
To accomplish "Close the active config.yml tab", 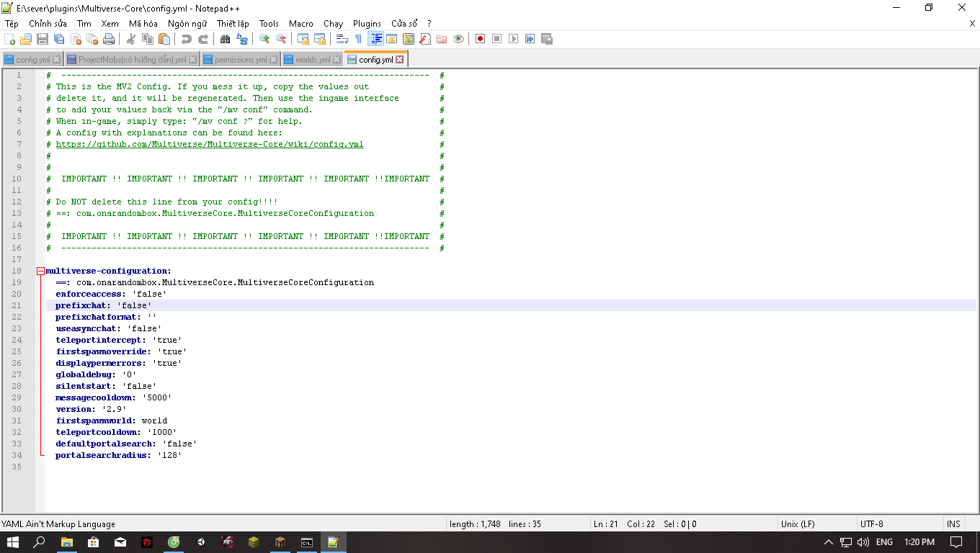I will pos(400,60).
